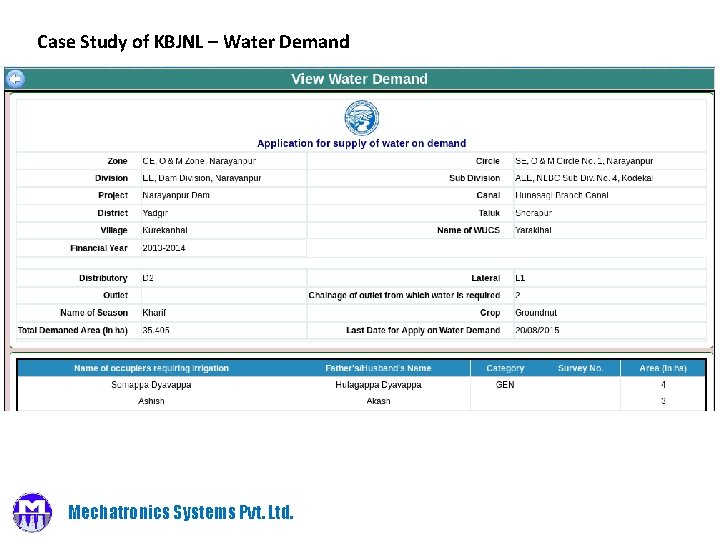The width and height of the screenshot is (720, 540).
Task: Click Canal value 'Hunasagi Branch Canal'
Action: pos(562,195)
